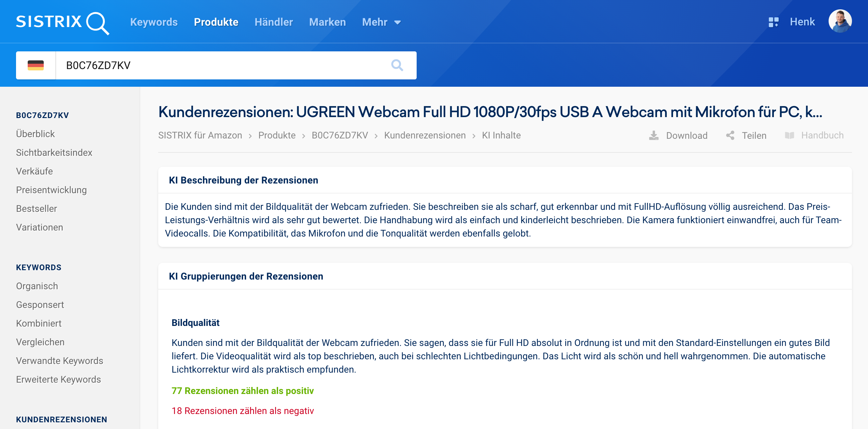Open 77 positive Rezensionen link
The image size is (868, 429).
click(x=242, y=391)
